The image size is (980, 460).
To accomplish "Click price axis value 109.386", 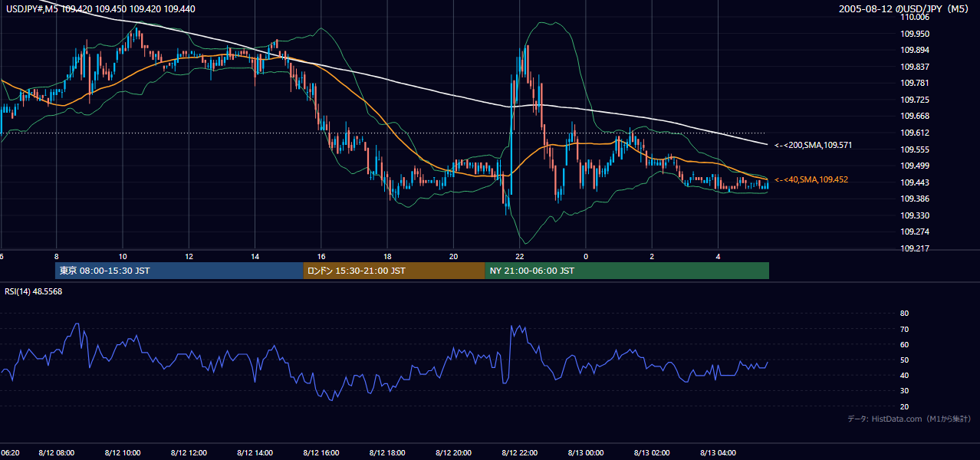I will 915,199.
